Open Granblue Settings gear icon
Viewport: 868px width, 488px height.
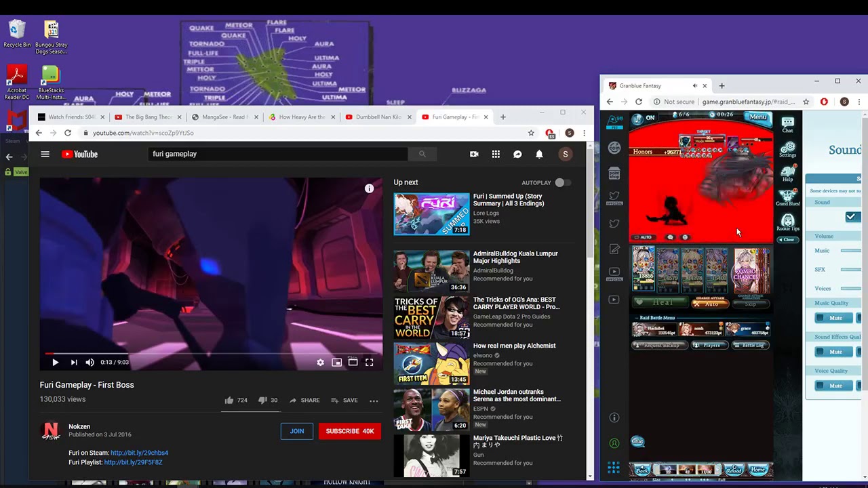pos(787,150)
